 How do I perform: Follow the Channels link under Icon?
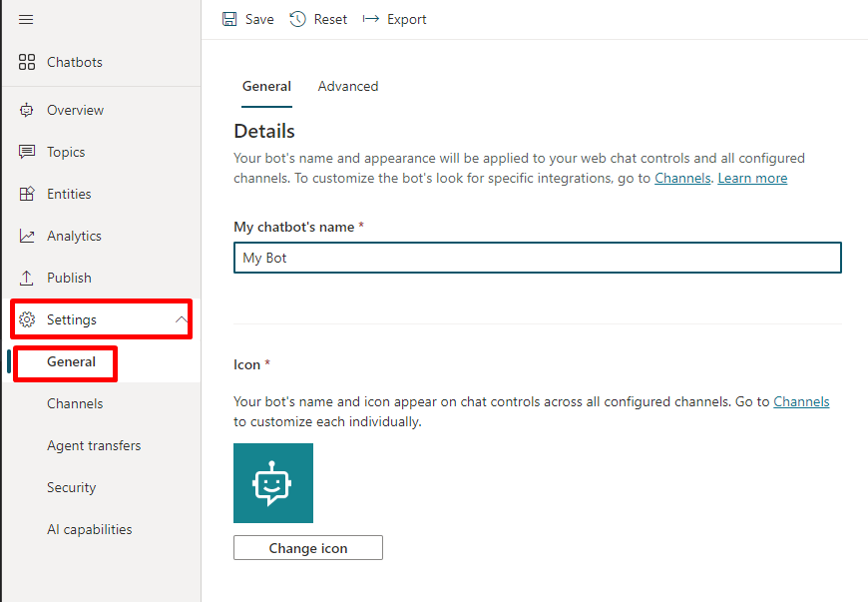click(x=801, y=401)
